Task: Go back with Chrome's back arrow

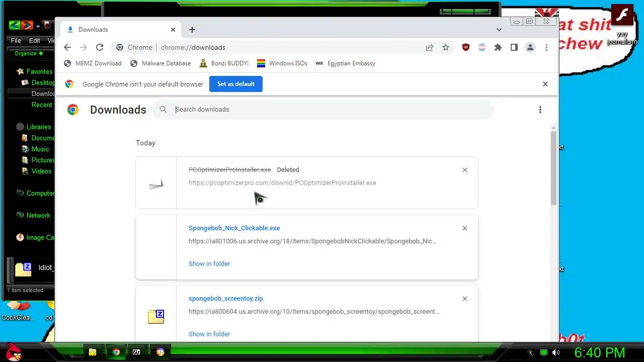Action: click(67, 47)
